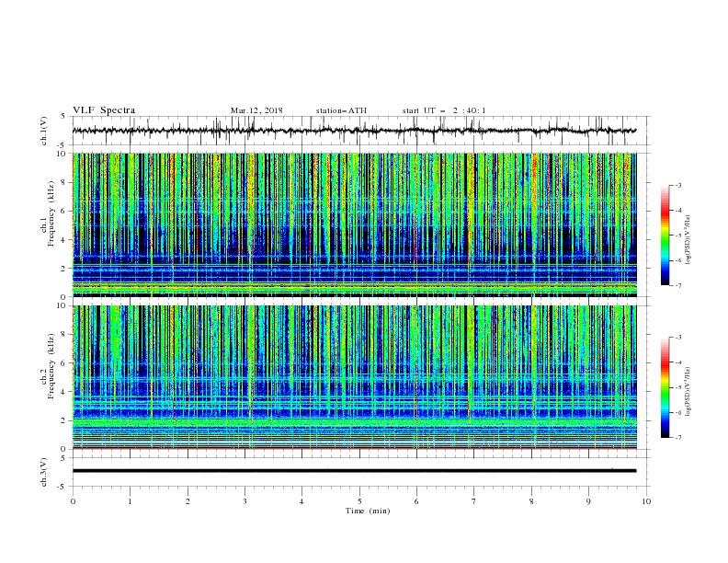Click inside the ch.2 spectrogram panel
728x563 pixels.
pos(354,377)
